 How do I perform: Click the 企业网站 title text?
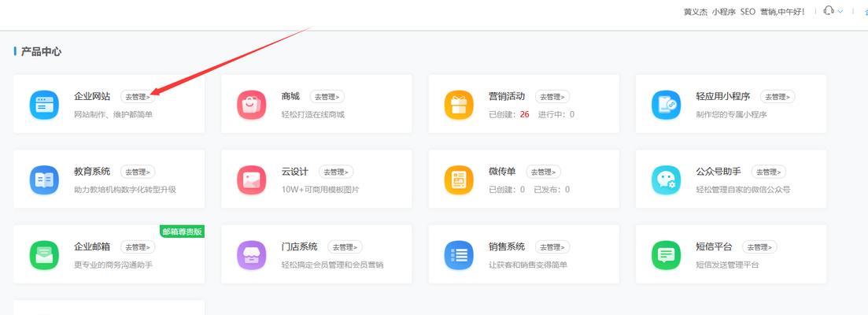pos(92,96)
